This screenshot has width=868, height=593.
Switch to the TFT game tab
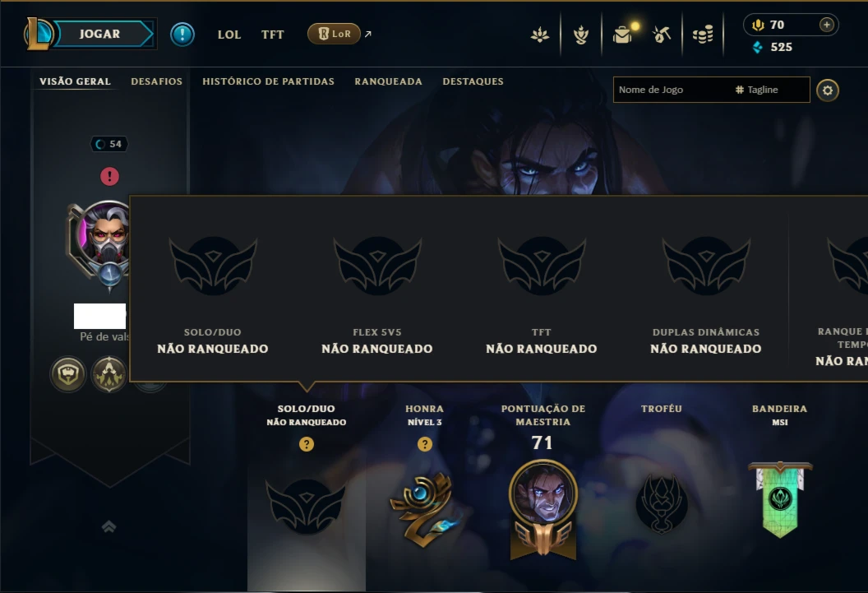[x=272, y=35]
